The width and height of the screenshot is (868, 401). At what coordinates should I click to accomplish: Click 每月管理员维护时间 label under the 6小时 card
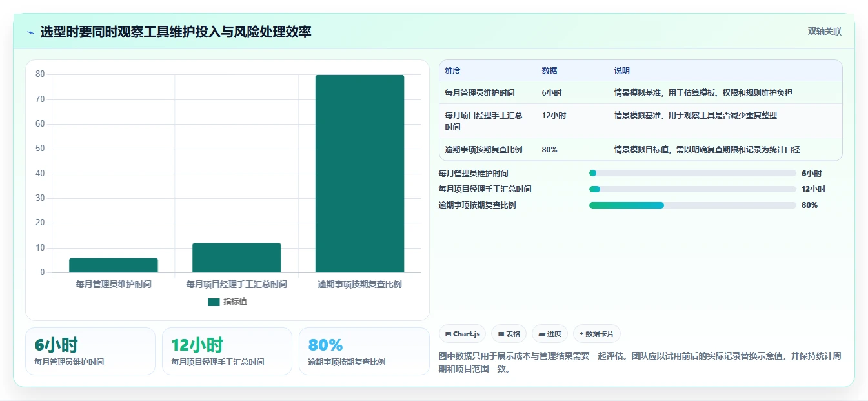click(69, 362)
